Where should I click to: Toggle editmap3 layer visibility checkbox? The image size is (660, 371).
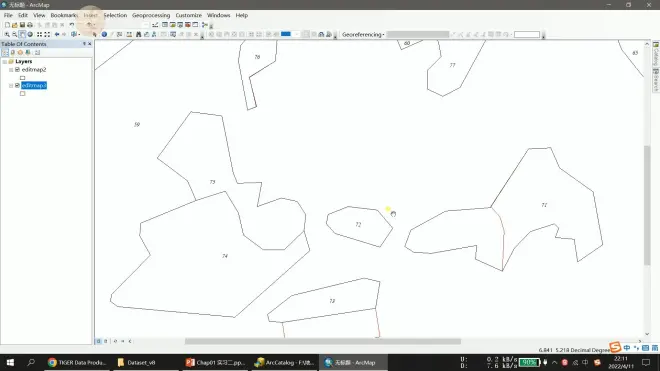(17, 85)
